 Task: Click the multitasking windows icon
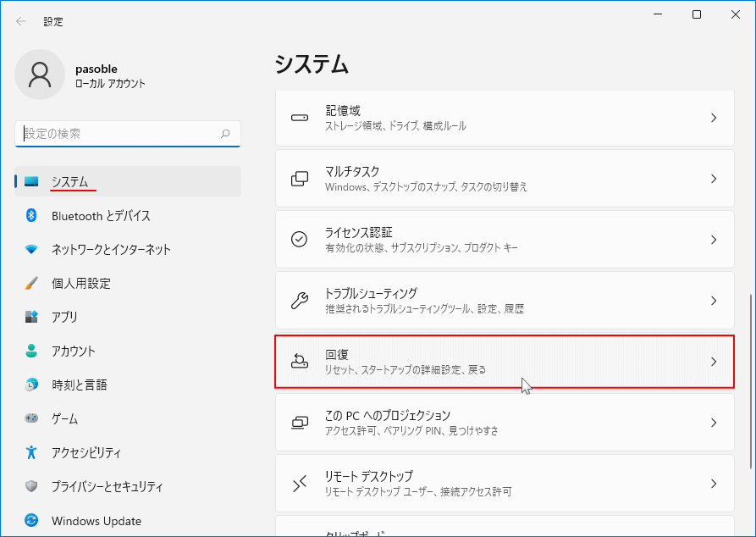tap(300, 179)
